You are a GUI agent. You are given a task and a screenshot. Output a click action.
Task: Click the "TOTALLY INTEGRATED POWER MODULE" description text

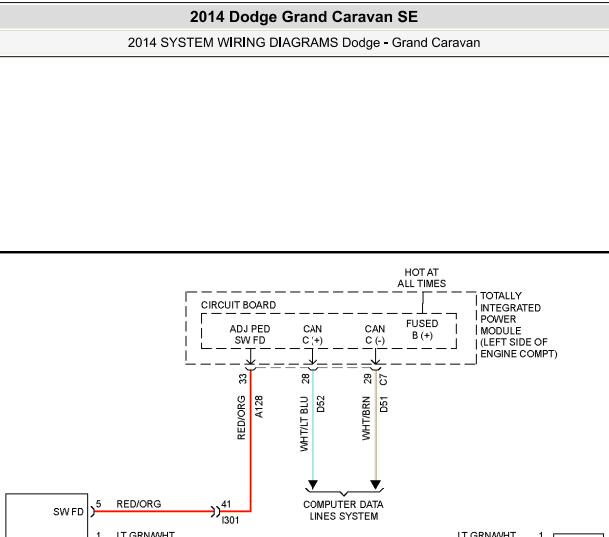[519, 325]
